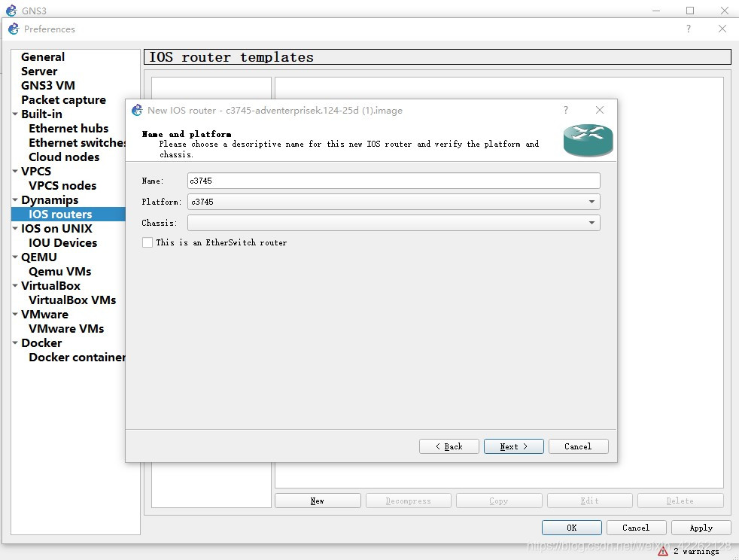This screenshot has height=560, width=739.
Task: Click OK in Preferences window
Action: click(x=572, y=528)
